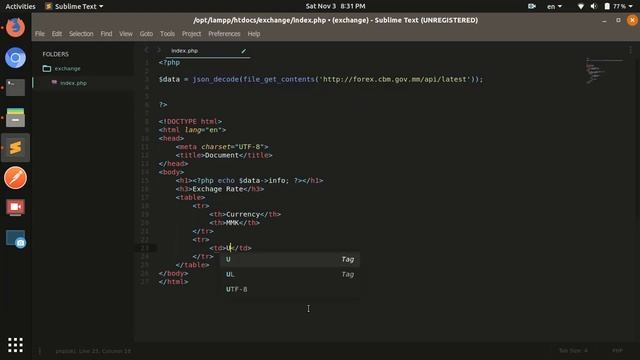Click the Activities button
Viewport: 640px width, 360px height.
20,6
